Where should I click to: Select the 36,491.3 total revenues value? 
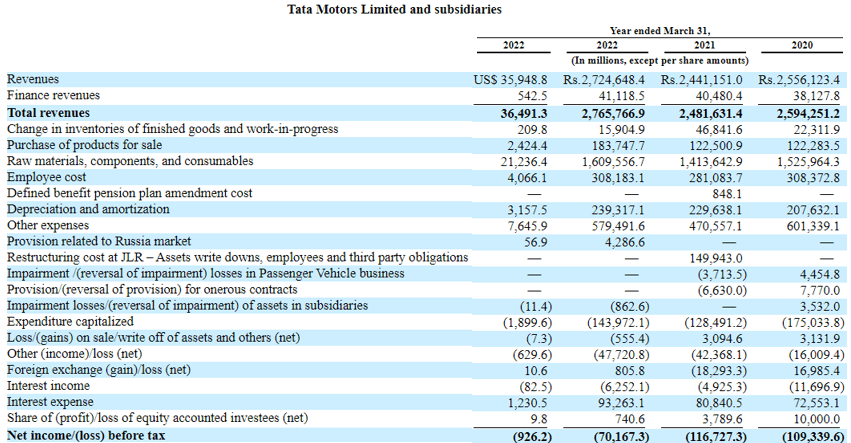(524, 113)
